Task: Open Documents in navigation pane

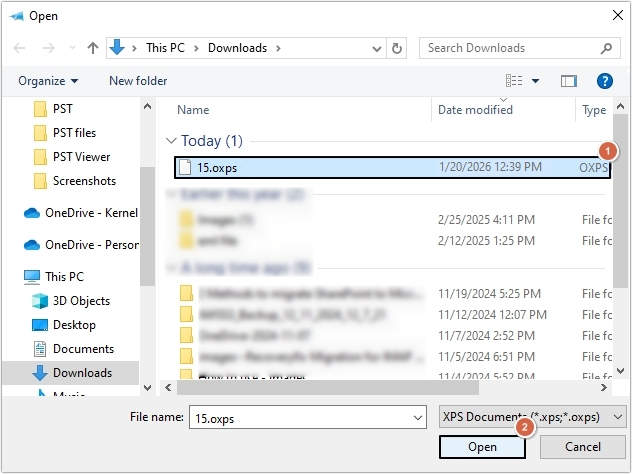Action: coord(73,349)
